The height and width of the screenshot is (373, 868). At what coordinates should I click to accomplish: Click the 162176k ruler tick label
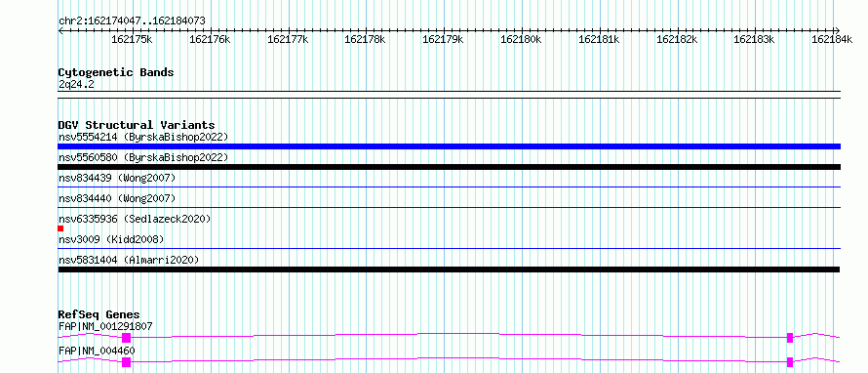(x=210, y=39)
